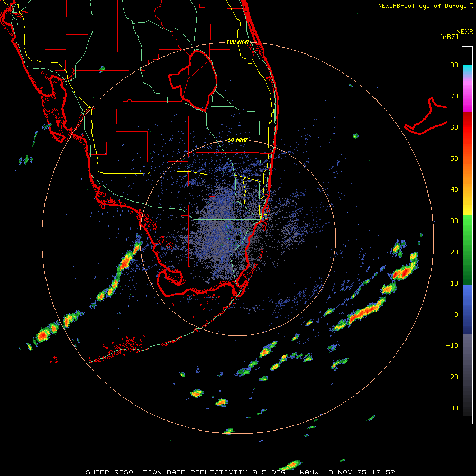Viewport: 476px width, 476px height.
Task: Click the red segment of the reflectivity color bar
Action: coord(467,127)
